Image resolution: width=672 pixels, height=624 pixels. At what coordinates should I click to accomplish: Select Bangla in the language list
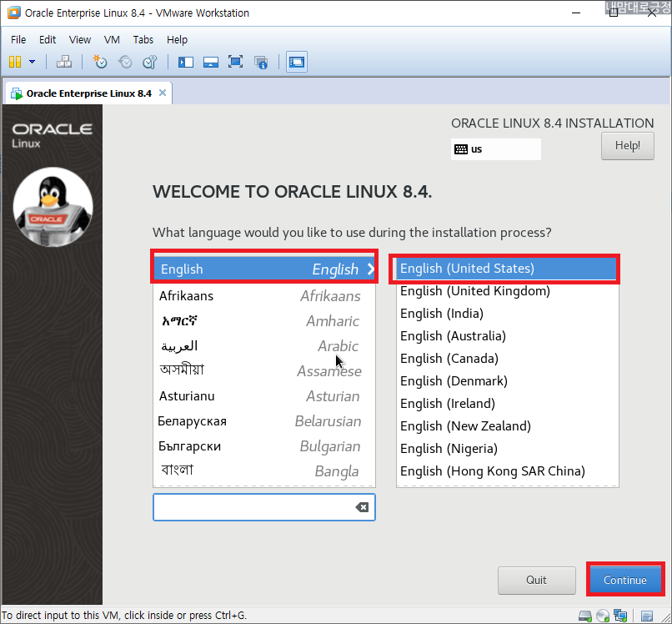(264, 471)
